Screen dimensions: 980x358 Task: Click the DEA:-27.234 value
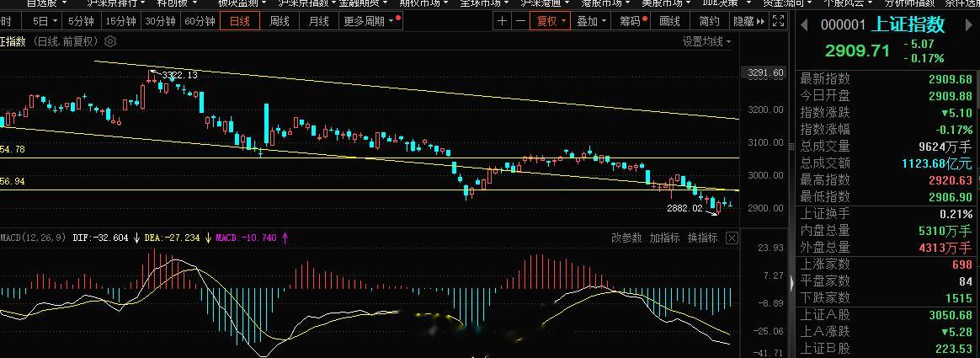pos(172,238)
